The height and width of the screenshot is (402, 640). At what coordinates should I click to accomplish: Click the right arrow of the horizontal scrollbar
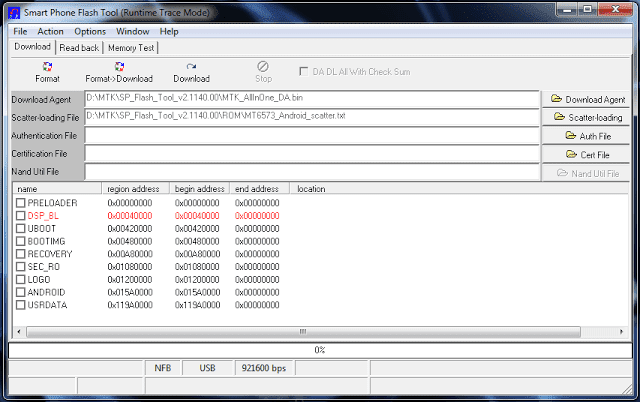(x=621, y=332)
